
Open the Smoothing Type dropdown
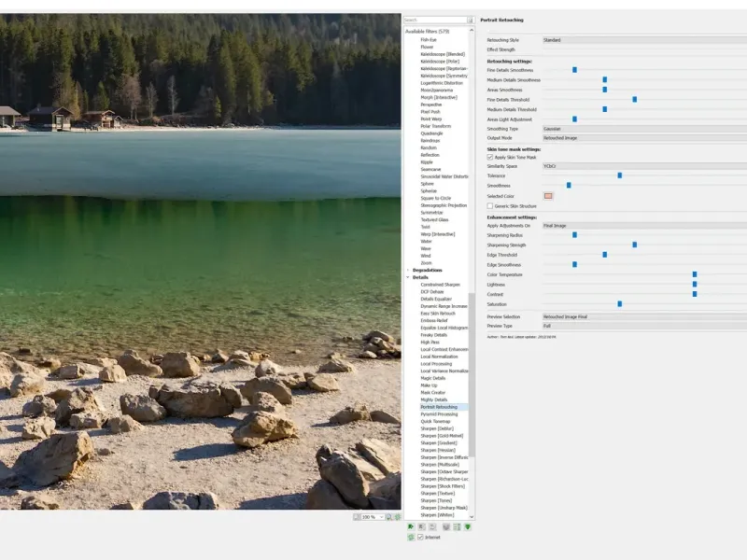point(644,129)
